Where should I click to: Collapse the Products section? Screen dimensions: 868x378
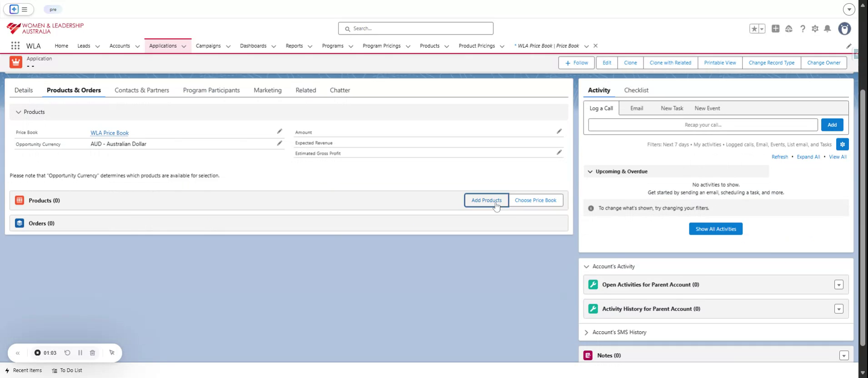click(19, 112)
